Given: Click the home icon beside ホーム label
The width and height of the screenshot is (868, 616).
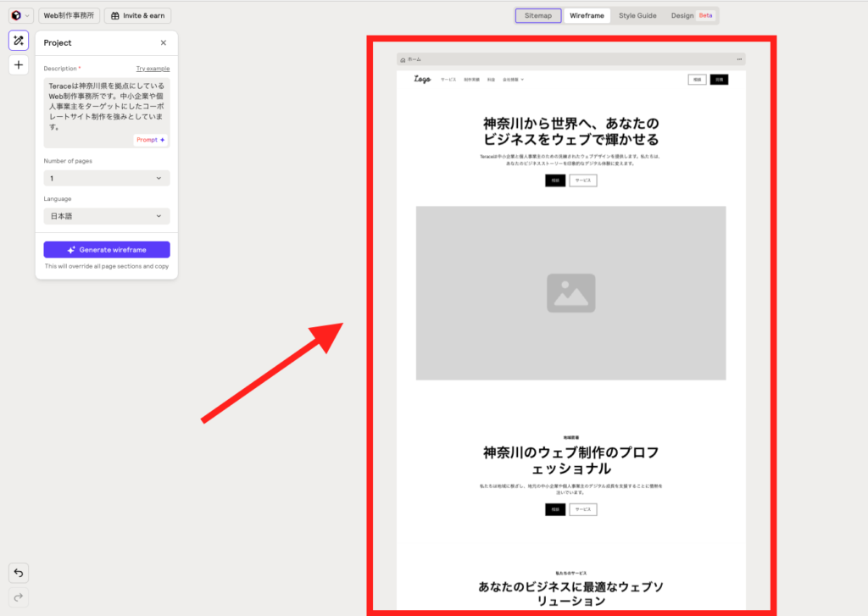Looking at the screenshot, I should coord(403,59).
